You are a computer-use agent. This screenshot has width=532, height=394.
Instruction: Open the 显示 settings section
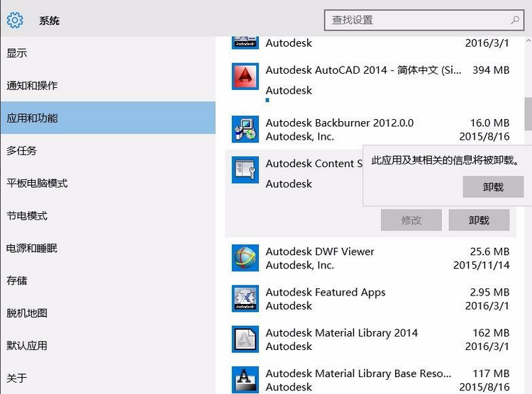(x=17, y=53)
